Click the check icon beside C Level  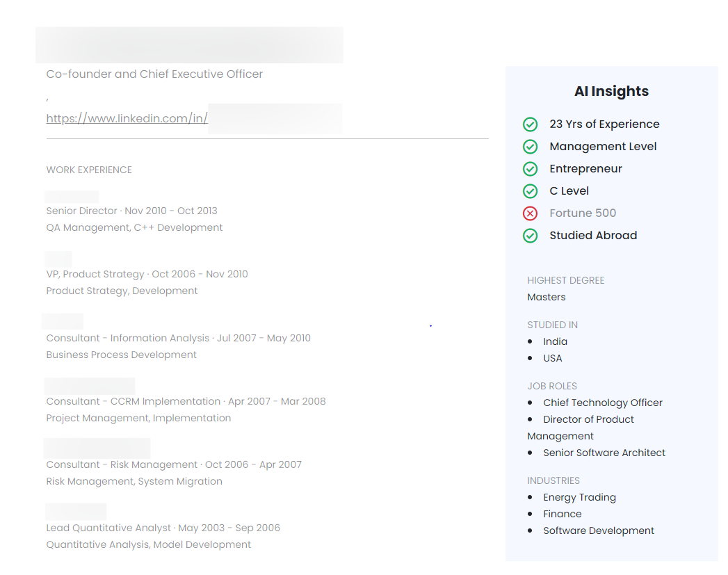530,191
